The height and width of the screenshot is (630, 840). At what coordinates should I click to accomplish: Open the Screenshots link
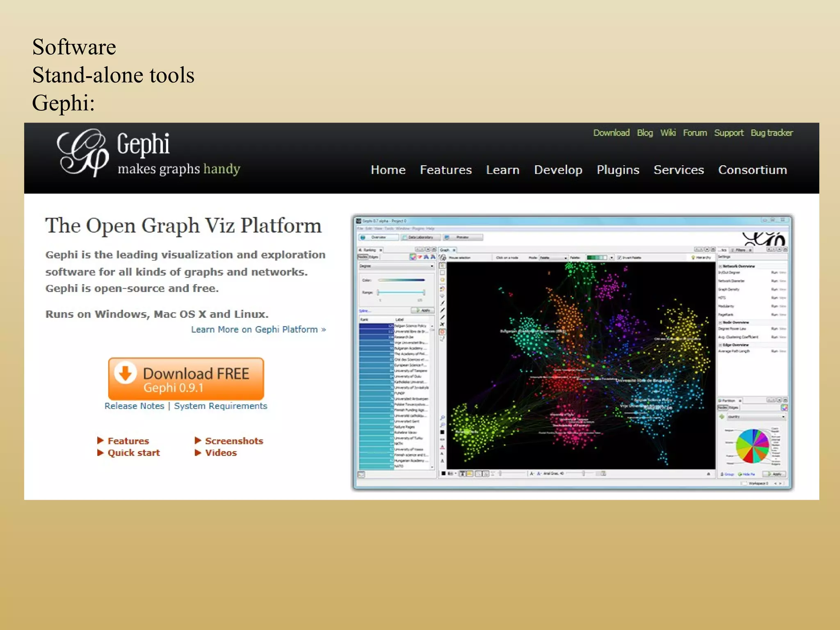234,441
